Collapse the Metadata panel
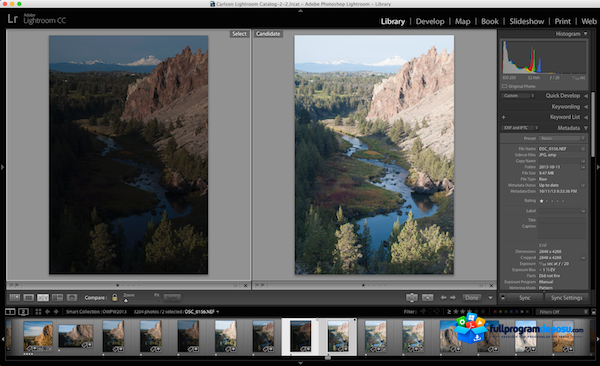The image size is (600, 366). point(585,128)
